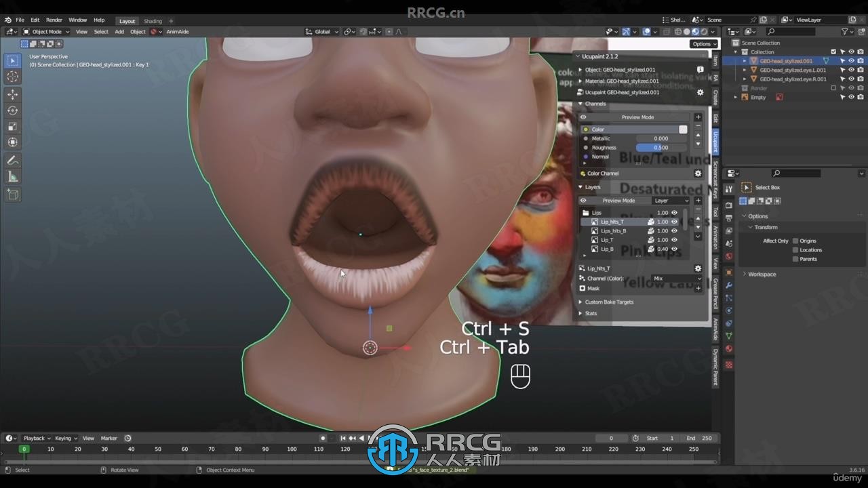868x488 pixels.
Task: Switch to Shading workspace tab
Action: (x=153, y=21)
